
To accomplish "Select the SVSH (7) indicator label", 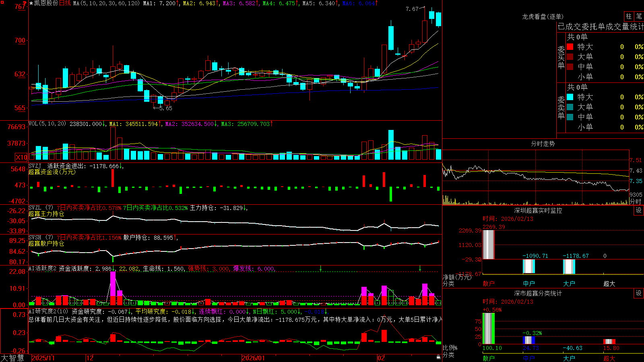I will [x=41, y=237].
